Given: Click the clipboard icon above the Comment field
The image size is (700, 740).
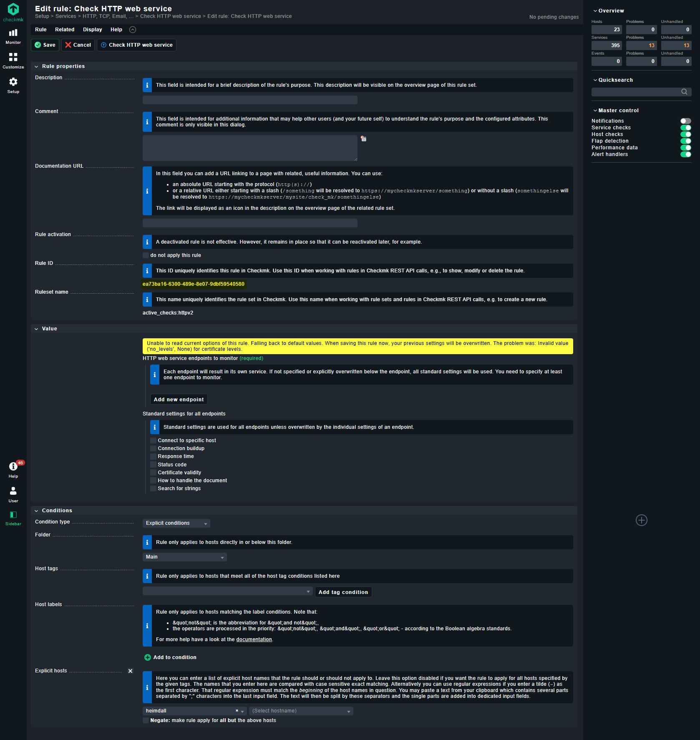Looking at the screenshot, I should [x=363, y=138].
